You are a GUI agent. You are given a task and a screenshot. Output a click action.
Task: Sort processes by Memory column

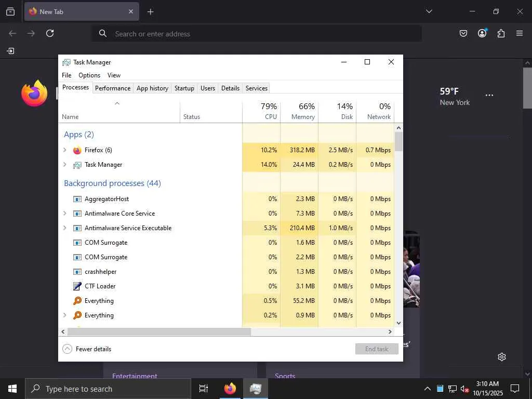click(299, 111)
